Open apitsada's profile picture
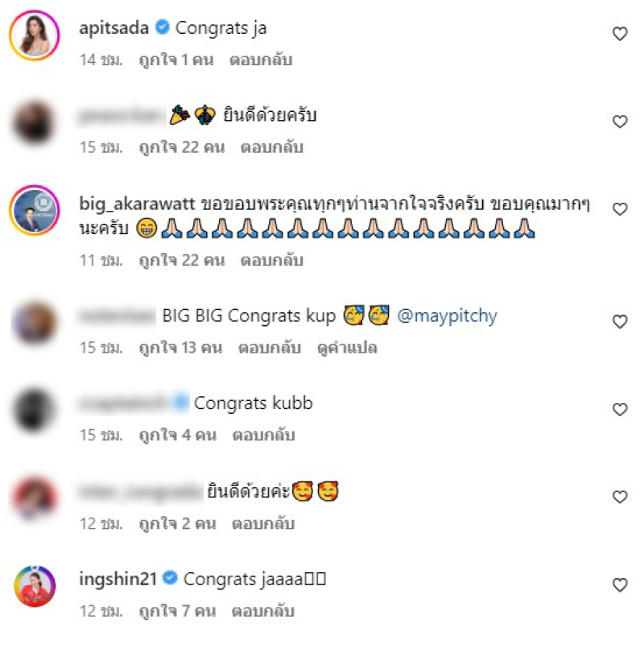This screenshot has width=644, height=648. pos(35,35)
